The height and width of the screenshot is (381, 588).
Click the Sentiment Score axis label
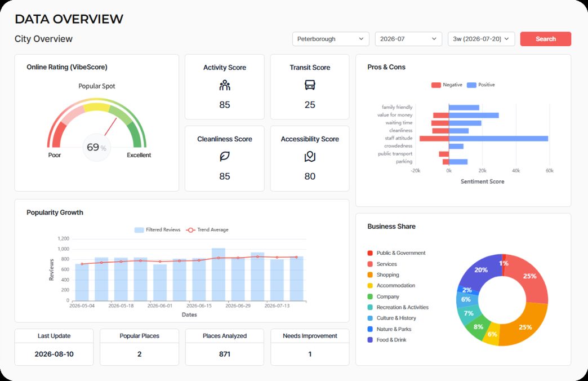482,181
